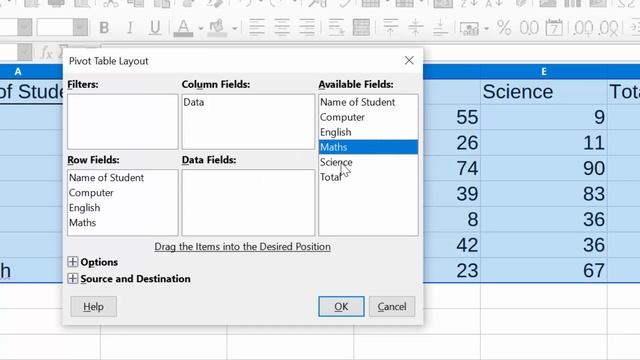Click OK in Pivot Table Layout
The height and width of the screenshot is (360, 640).
341,307
